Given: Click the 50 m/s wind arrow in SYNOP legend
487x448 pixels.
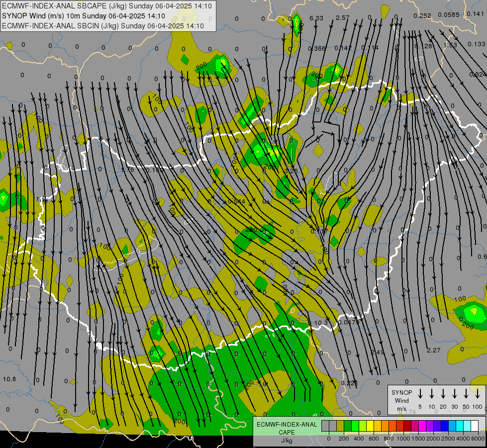Looking at the screenshot, I should (466, 394).
